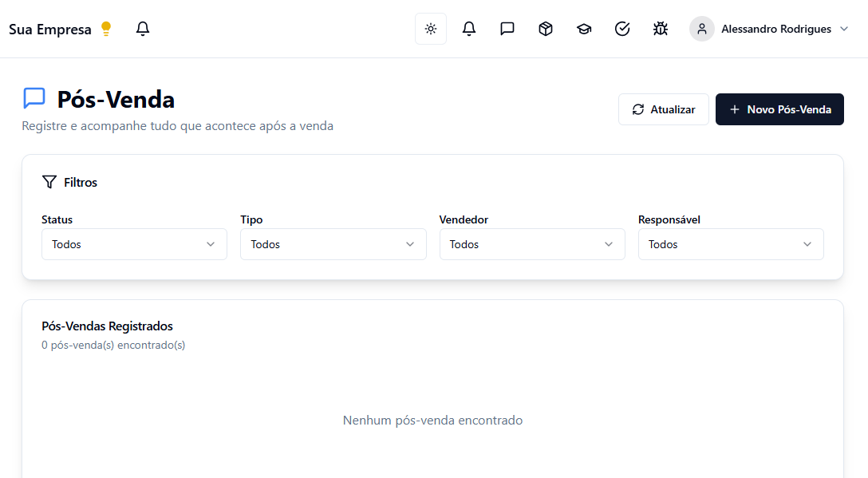Click the Pós-Venda page title chat icon

pyautogui.click(x=34, y=98)
